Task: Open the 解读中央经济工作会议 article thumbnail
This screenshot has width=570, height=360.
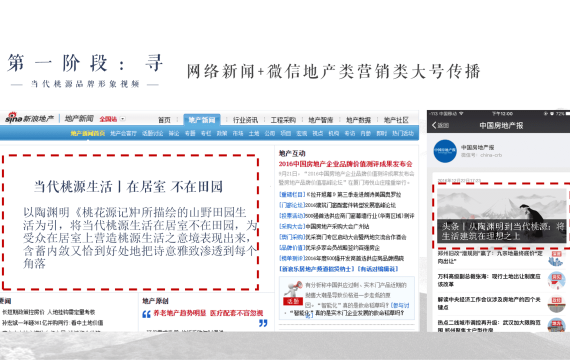Action: click(557, 303)
